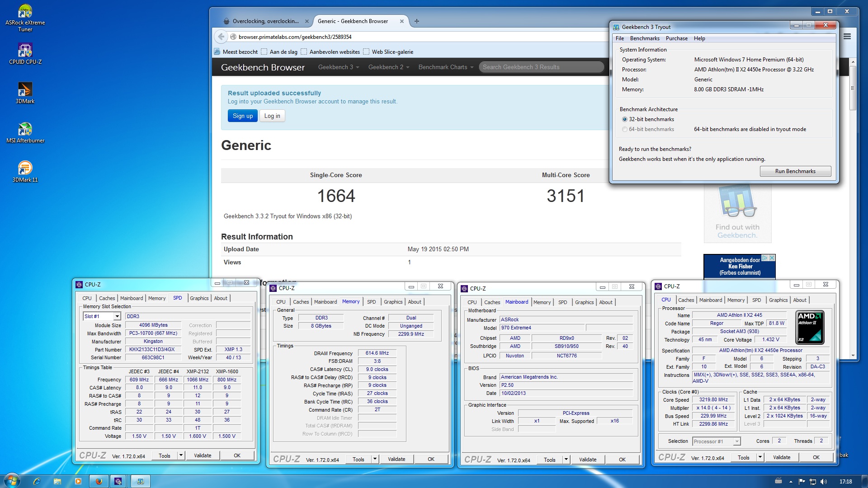Open the Slot #1 memory slot dropdown
Viewport: 868px width, 488px height.
coord(117,316)
